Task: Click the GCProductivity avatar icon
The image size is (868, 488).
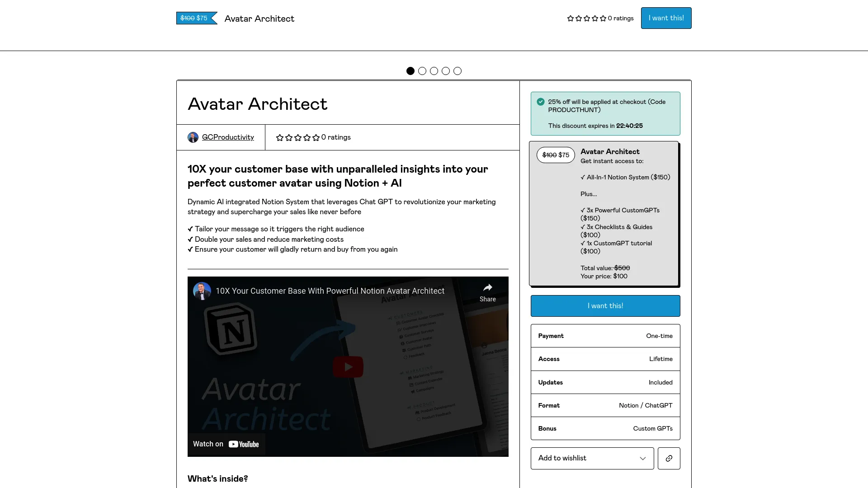Action: click(193, 137)
